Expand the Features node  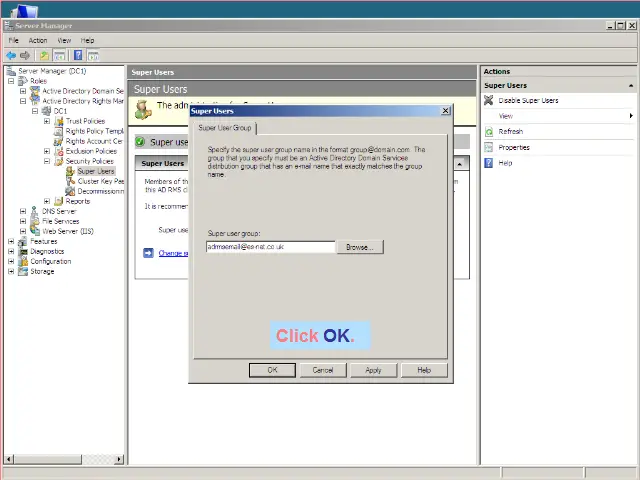(x=11, y=241)
